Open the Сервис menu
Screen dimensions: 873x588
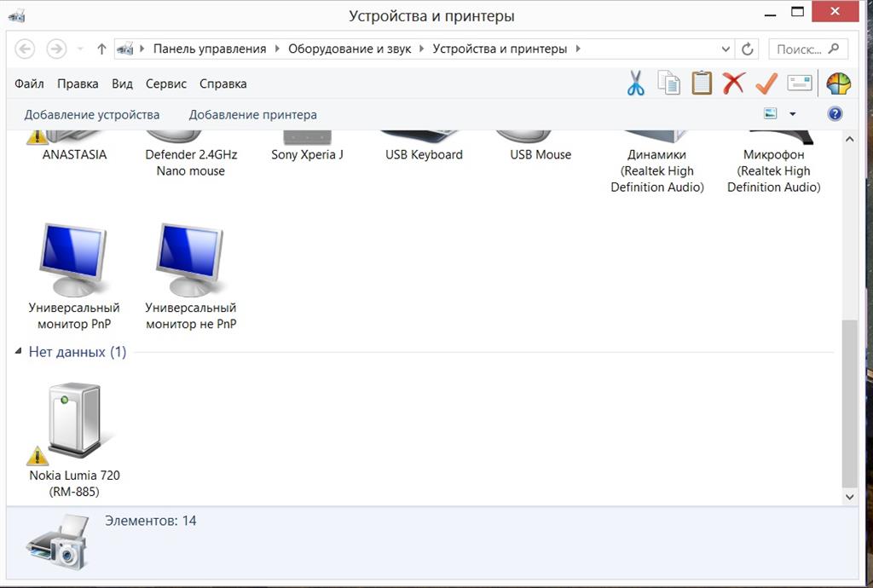166,84
